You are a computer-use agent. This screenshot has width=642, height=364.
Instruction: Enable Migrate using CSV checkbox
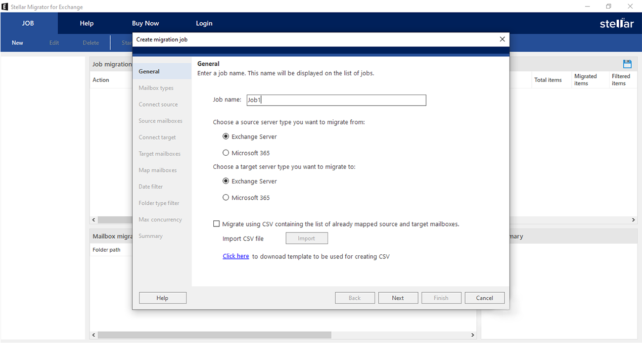(216, 224)
